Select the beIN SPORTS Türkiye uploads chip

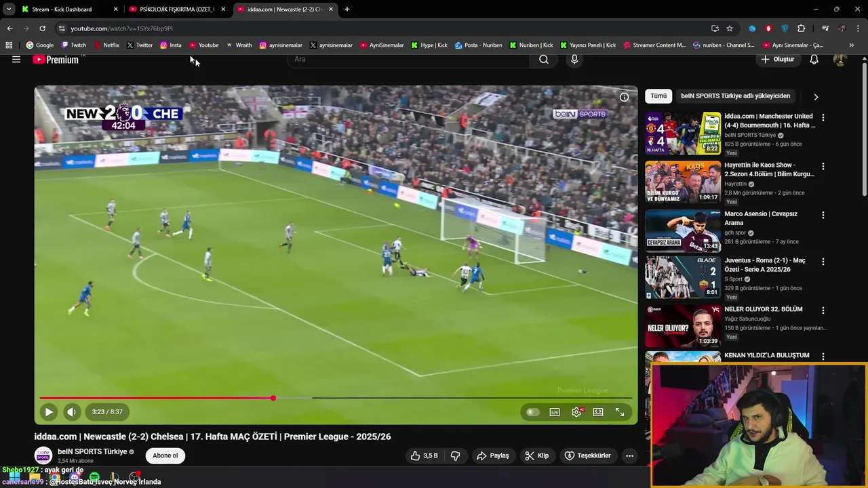pyautogui.click(x=735, y=96)
